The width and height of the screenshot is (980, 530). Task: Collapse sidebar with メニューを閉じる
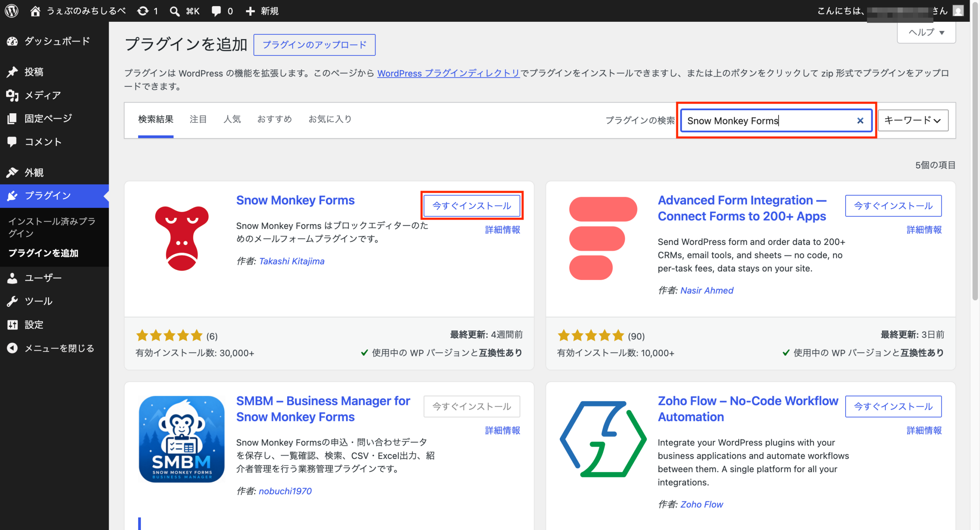tap(54, 348)
